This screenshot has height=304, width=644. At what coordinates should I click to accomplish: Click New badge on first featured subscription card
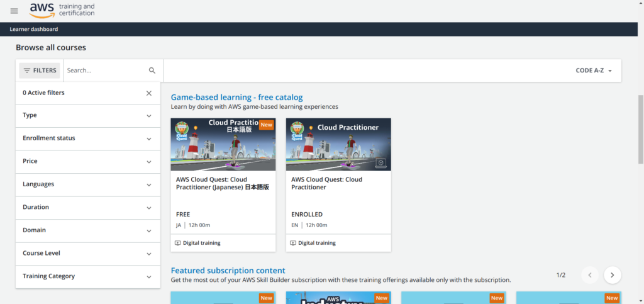tap(266, 298)
